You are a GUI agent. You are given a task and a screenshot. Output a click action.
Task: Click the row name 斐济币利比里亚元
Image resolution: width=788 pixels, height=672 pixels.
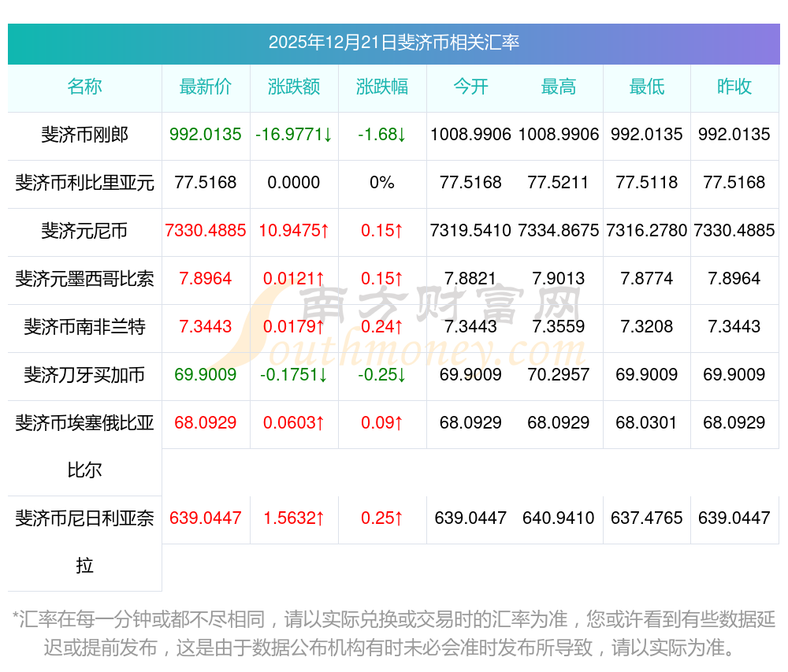pyautogui.click(x=84, y=182)
